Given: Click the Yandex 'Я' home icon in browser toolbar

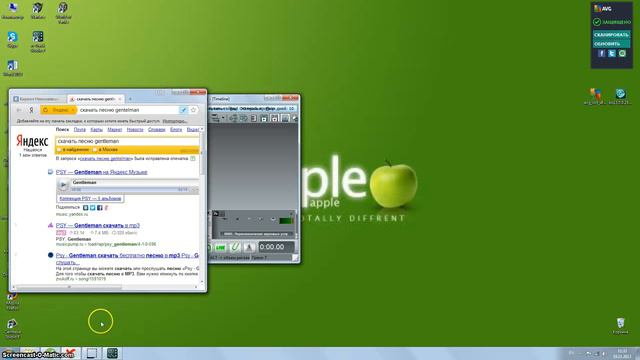Looking at the screenshot, I should click(31, 110).
